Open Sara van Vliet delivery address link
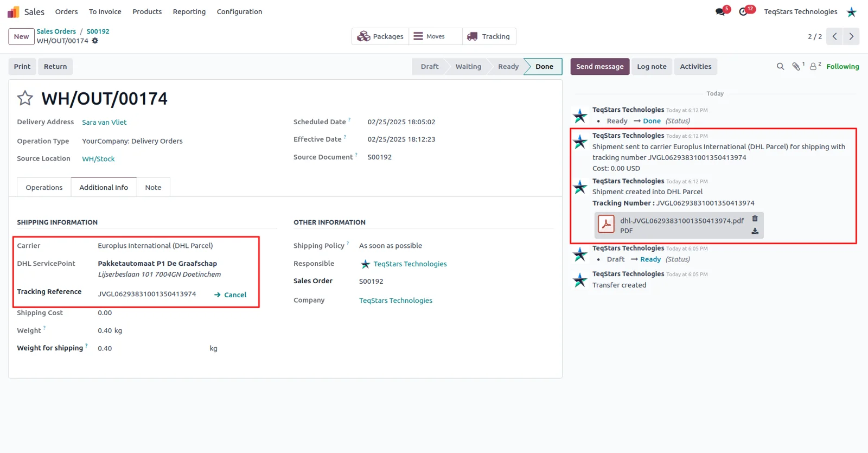The width and height of the screenshot is (868, 453). [104, 122]
